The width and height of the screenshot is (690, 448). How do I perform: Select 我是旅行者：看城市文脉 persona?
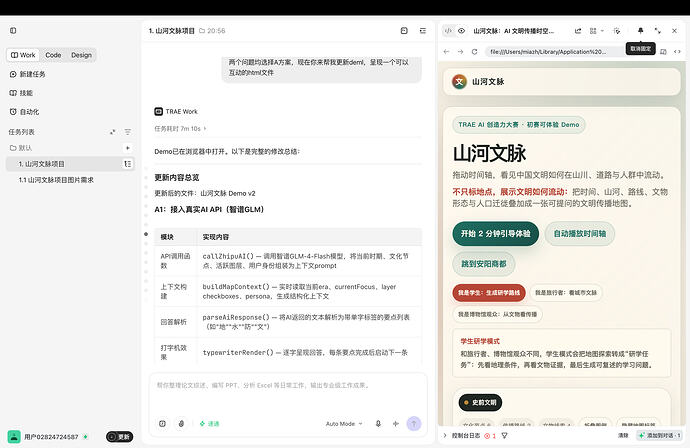pos(566,293)
